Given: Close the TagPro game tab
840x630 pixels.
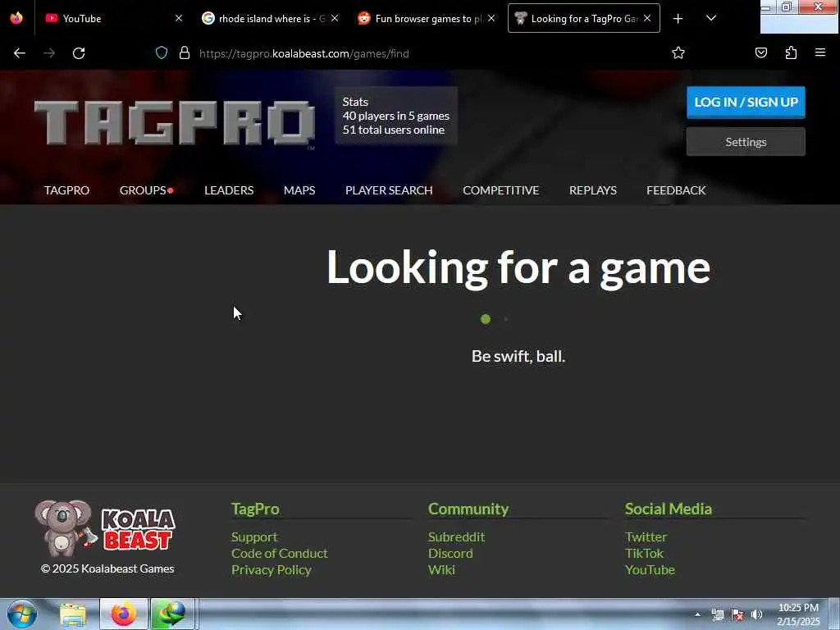Looking at the screenshot, I should (x=647, y=18).
